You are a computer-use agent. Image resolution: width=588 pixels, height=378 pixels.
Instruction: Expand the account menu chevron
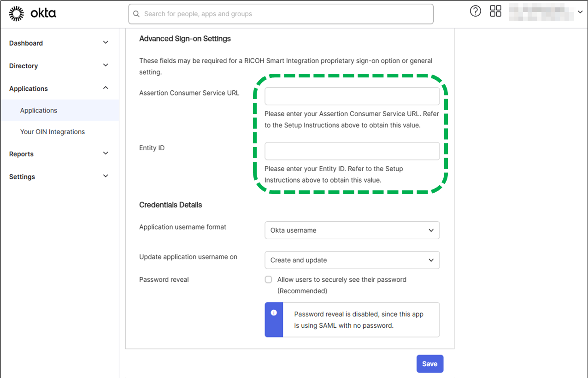point(580,12)
